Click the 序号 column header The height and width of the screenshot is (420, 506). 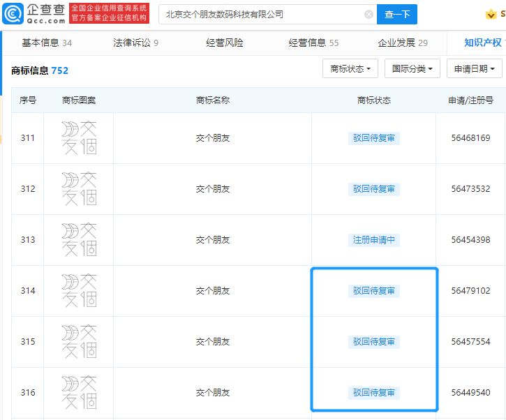[28, 100]
